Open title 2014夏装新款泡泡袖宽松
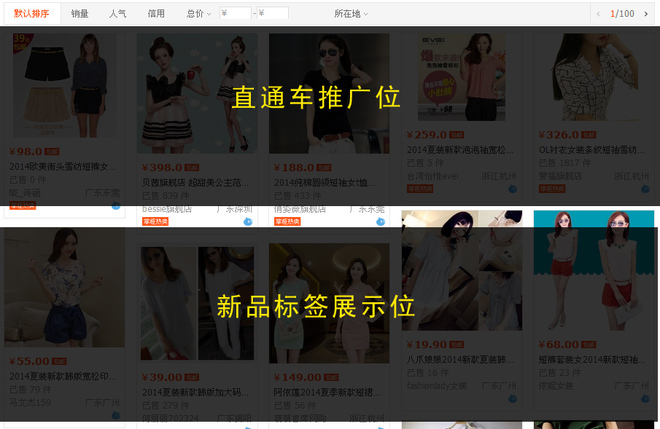Screen dimensions: 660x429 tap(460, 150)
